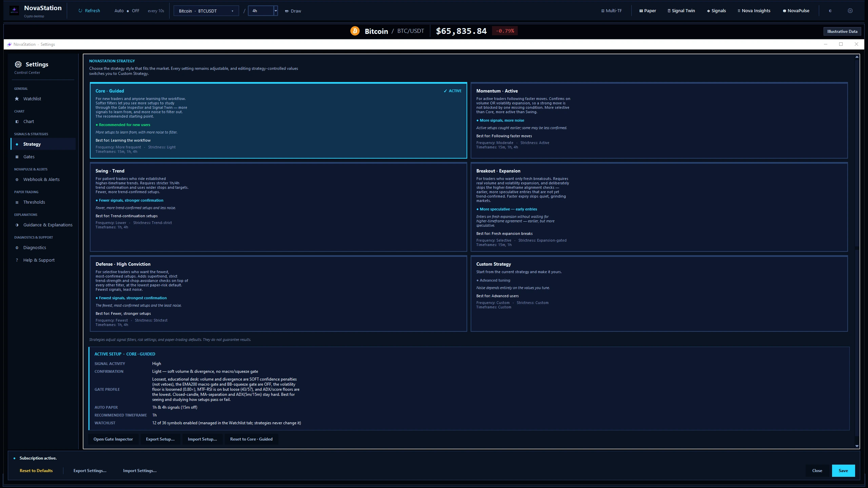Click Reset to Defaults
868x488 pixels.
[x=36, y=470]
